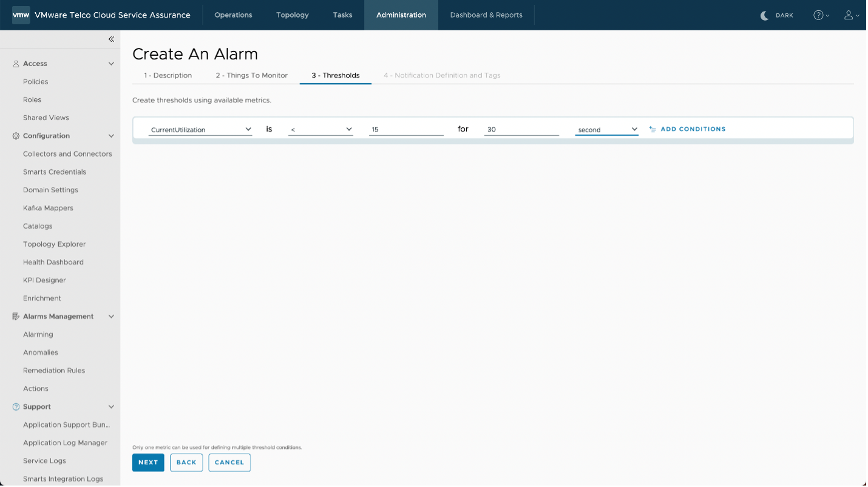Open Smarts Credentials page
Image resolution: width=868 pixels, height=487 pixels.
[x=55, y=172]
